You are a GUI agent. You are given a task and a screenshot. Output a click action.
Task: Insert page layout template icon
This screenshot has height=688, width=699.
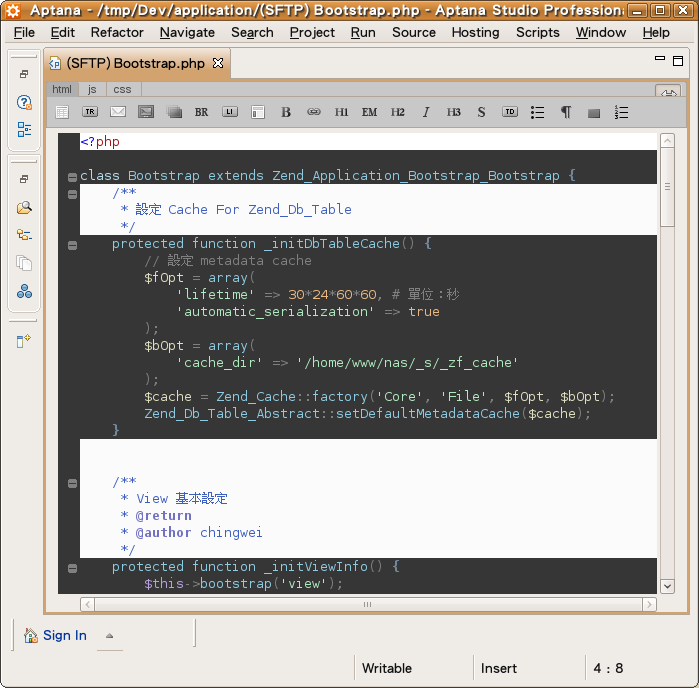click(x=258, y=112)
